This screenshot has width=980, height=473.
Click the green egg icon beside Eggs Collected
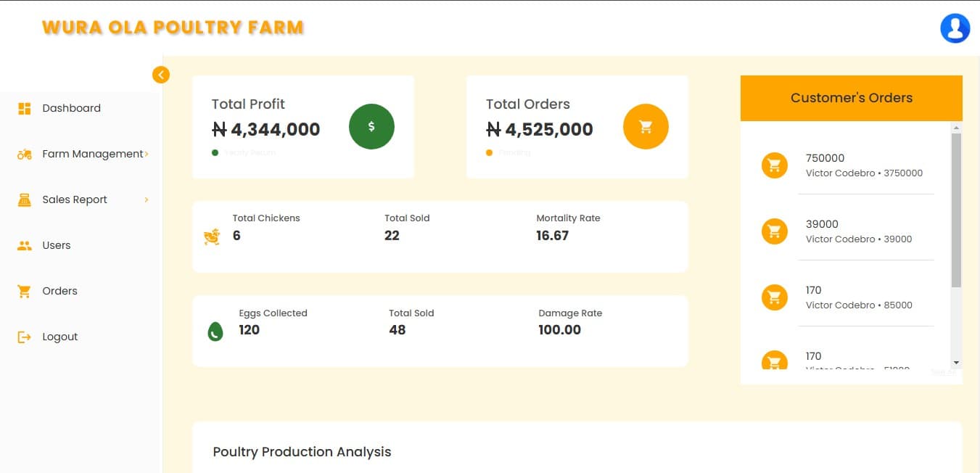pyautogui.click(x=215, y=332)
